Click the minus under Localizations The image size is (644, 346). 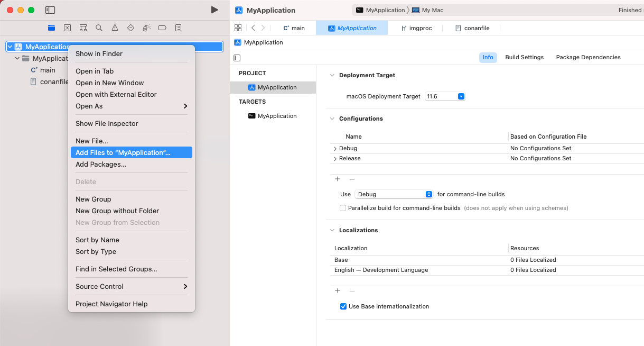pos(352,291)
